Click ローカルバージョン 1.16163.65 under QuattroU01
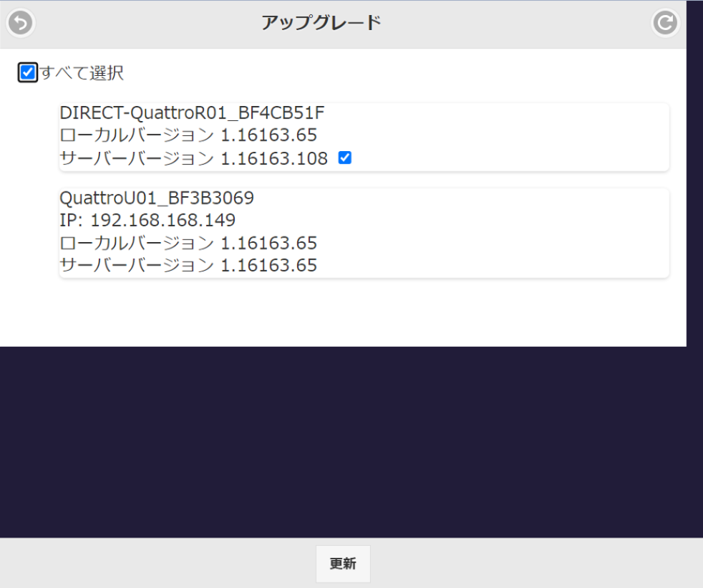The height and width of the screenshot is (588, 703). point(188,243)
